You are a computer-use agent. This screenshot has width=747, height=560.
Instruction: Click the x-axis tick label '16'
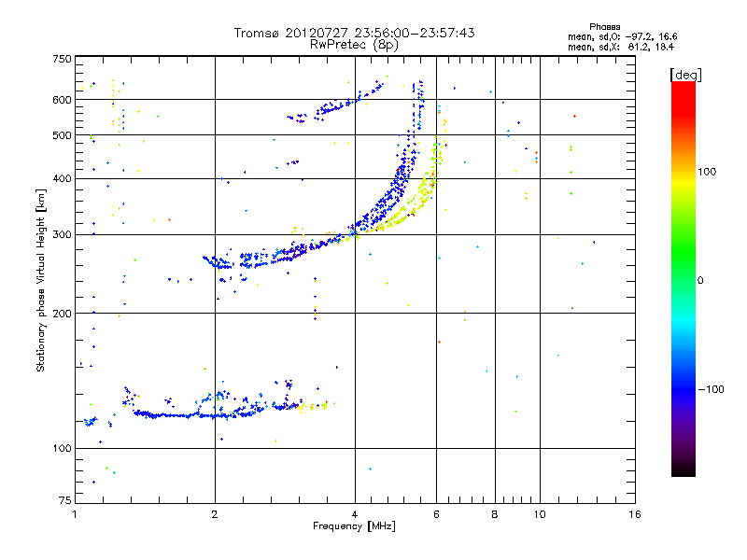[635, 514]
